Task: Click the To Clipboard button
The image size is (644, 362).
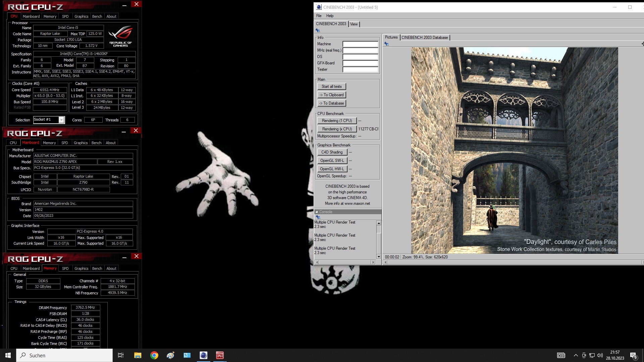Action: [331, 95]
